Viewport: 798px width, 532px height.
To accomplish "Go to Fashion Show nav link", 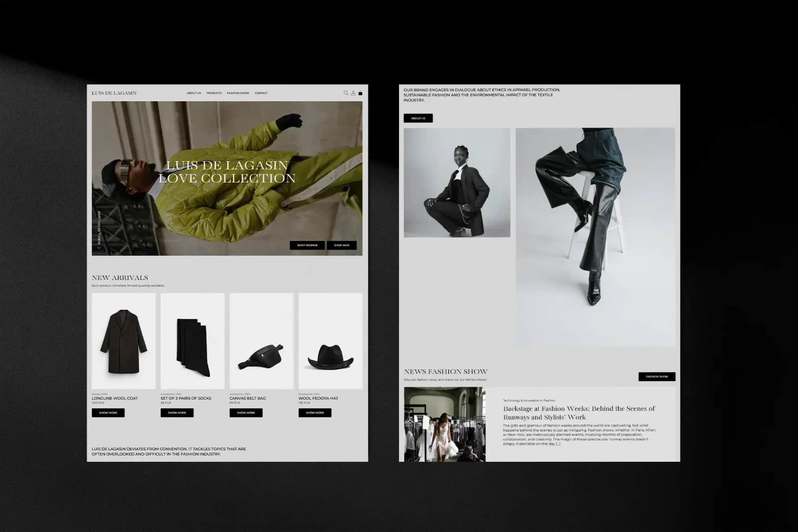I will point(238,93).
